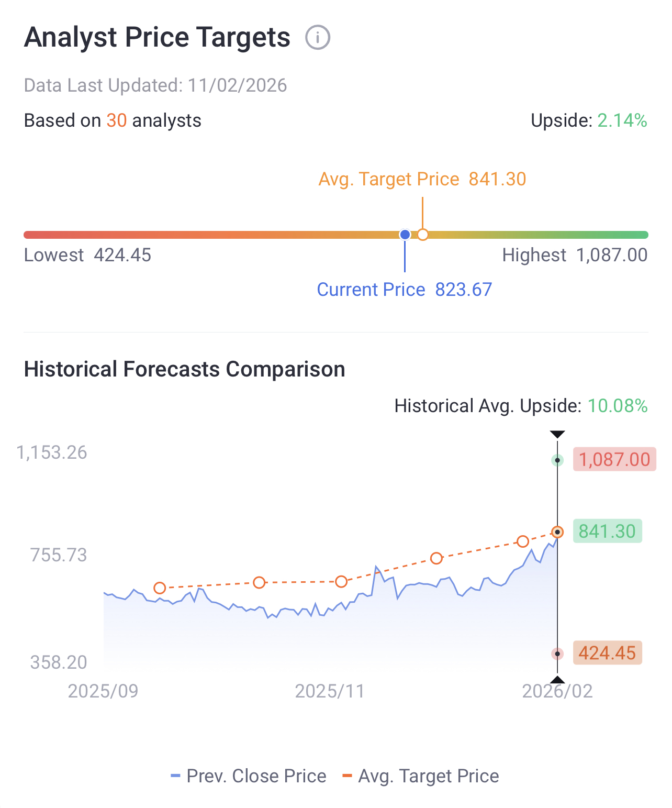Click the fourth orange target price point
The image size is (672, 808).
pyautogui.click(x=436, y=558)
